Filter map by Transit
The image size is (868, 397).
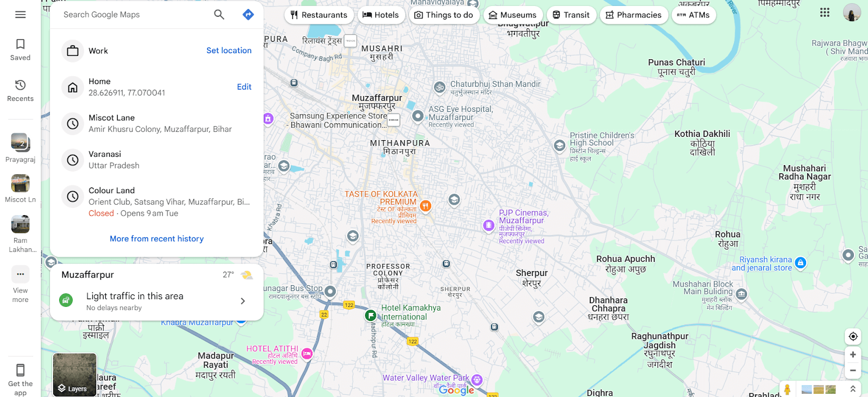(571, 15)
